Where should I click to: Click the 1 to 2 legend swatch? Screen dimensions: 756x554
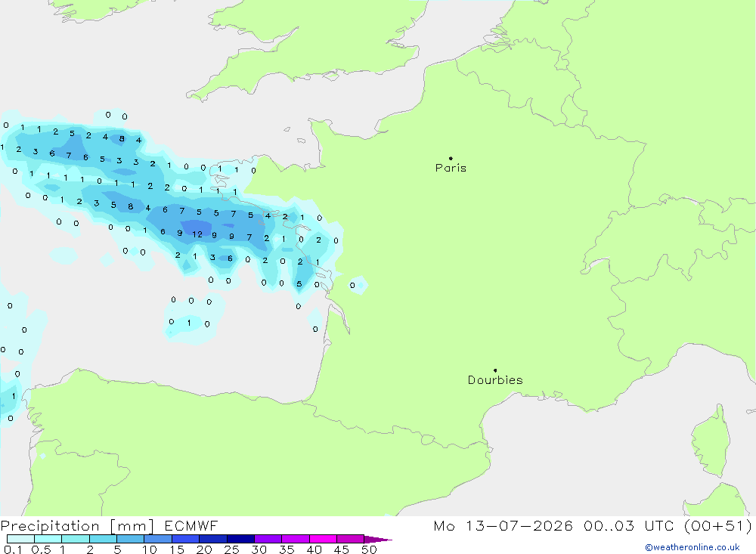(76, 539)
